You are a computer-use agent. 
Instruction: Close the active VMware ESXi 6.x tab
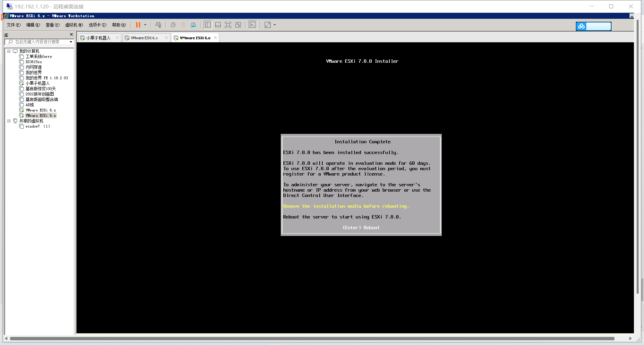(215, 38)
